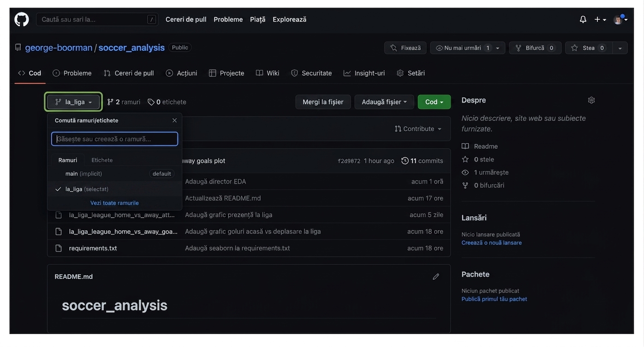This screenshot has width=644, height=347.
Task: Open the Contribute dropdown
Action: [418, 129]
